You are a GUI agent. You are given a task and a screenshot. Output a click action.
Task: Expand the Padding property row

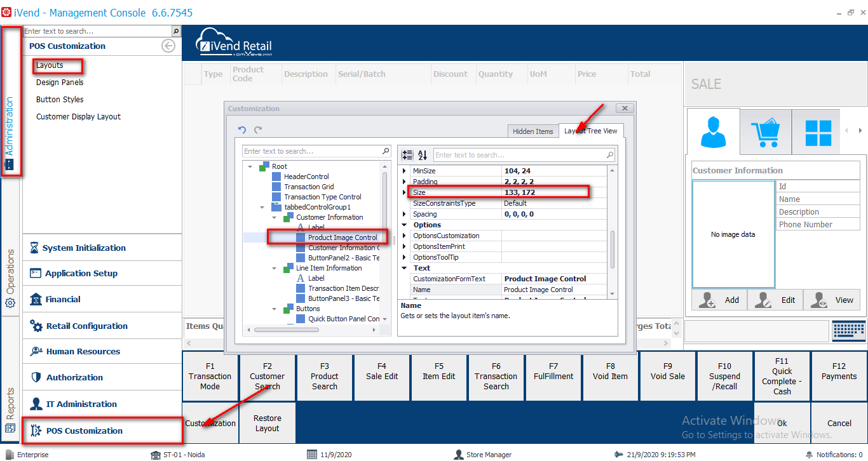tap(403, 182)
